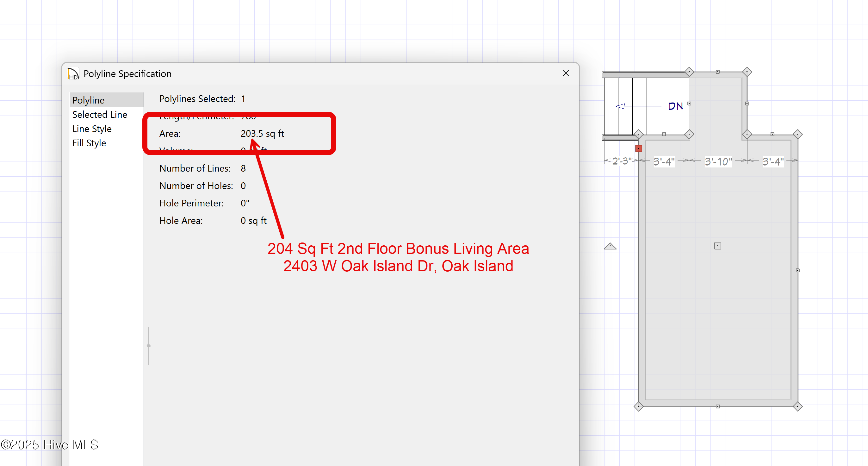868x466 pixels.
Task: Click the triangle rotate handle left of polyline
Action: (x=610, y=246)
